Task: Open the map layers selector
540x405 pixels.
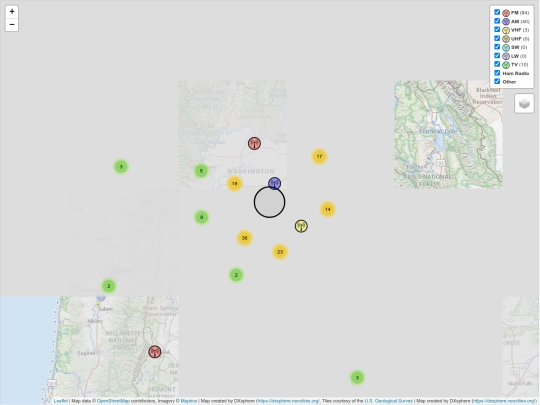Action: pyautogui.click(x=524, y=103)
